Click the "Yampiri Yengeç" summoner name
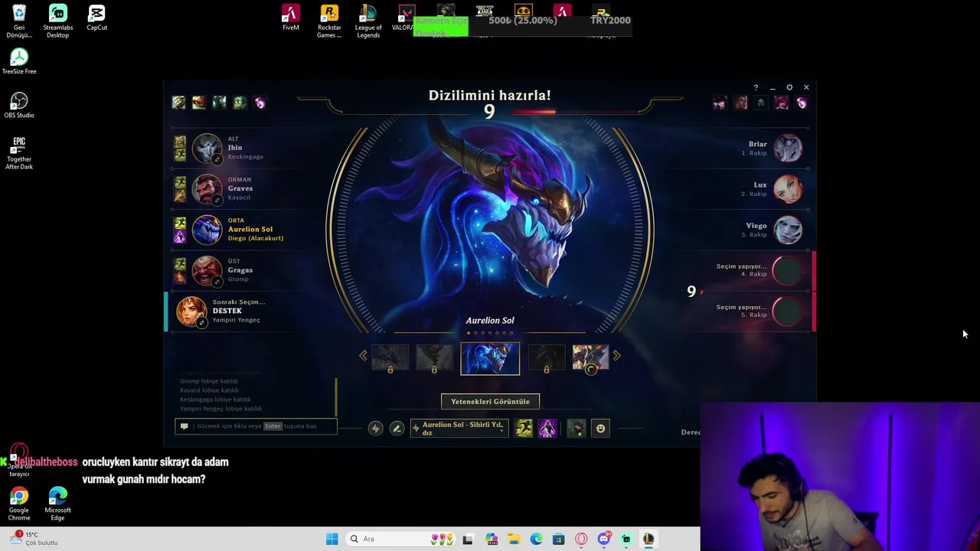 coord(236,320)
